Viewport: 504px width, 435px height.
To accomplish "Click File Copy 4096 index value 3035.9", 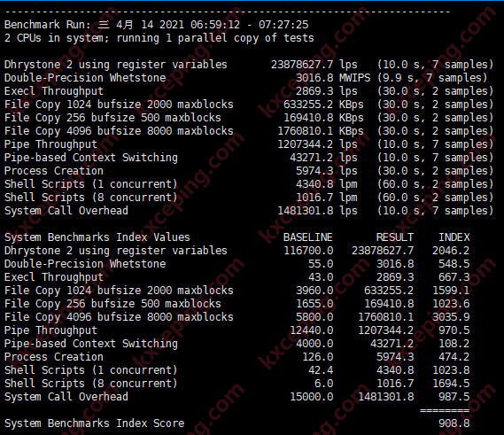I will tap(451, 317).
